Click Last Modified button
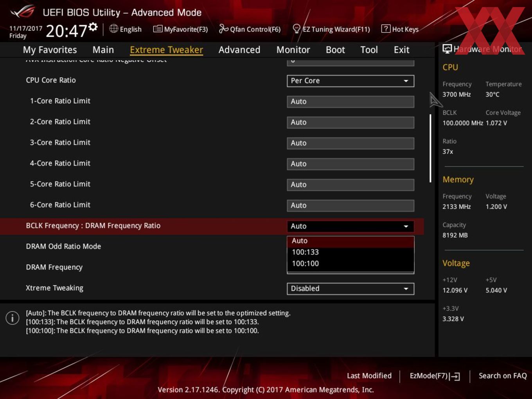 [369, 376]
